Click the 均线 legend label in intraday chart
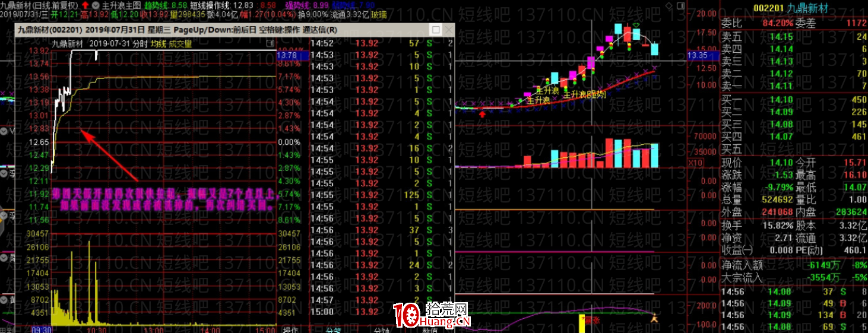 point(157,43)
